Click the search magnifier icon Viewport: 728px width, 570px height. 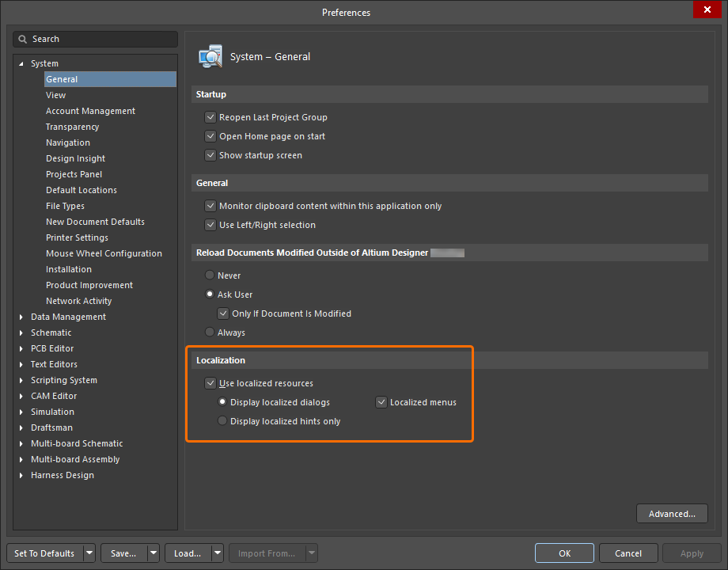(22, 39)
